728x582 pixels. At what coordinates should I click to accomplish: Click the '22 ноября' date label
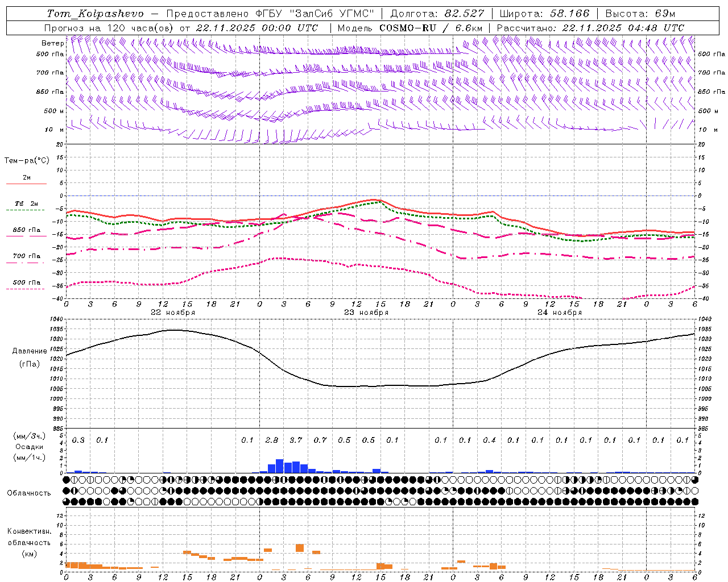(173, 312)
